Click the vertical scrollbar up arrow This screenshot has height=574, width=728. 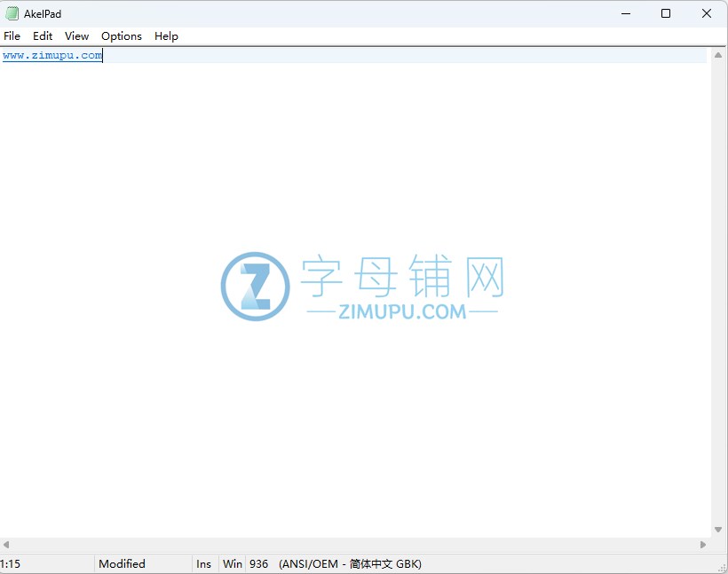click(x=718, y=55)
